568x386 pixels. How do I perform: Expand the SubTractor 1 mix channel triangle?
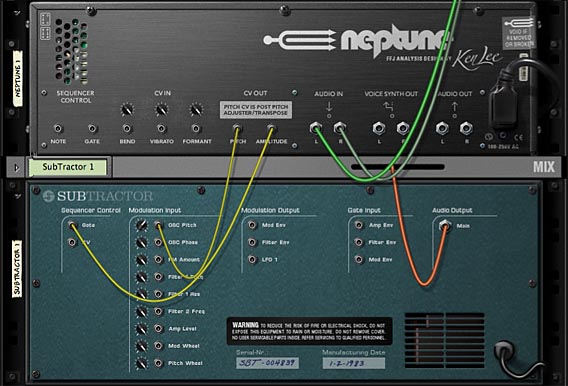(x=17, y=168)
